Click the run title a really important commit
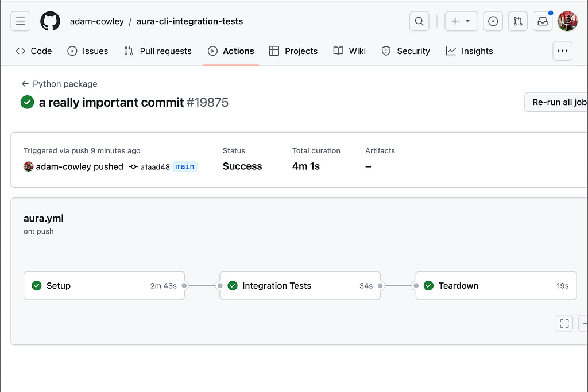Screen dimensions: 588x392 (111, 102)
